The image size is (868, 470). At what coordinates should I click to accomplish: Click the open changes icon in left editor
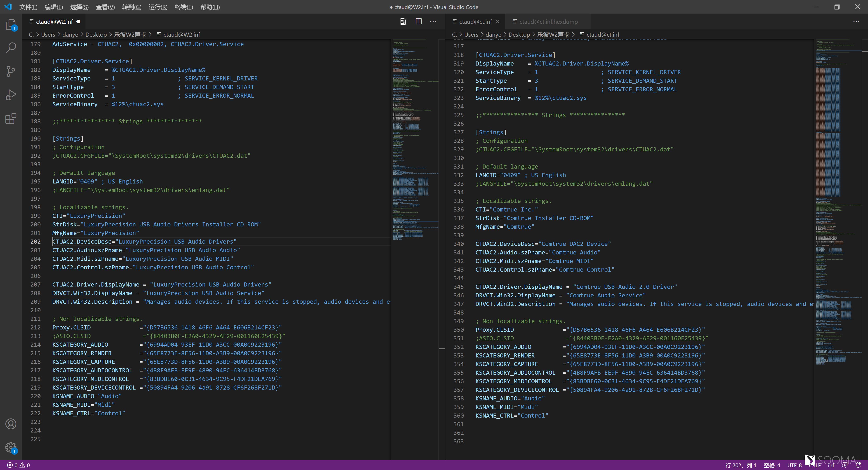click(x=403, y=21)
